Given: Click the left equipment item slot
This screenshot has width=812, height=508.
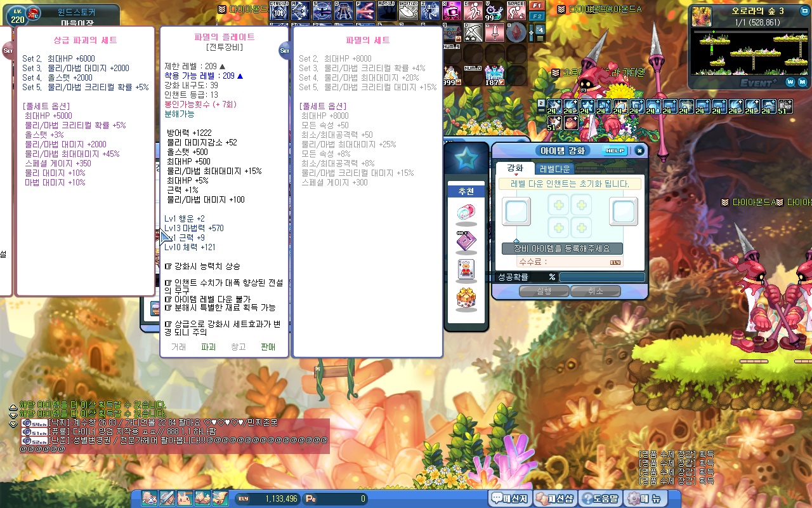Looking at the screenshot, I should (516, 211).
